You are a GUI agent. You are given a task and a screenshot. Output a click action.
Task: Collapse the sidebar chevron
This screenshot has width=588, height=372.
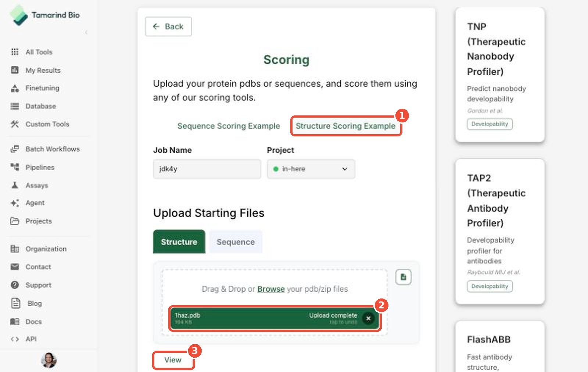(x=86, y=32)
